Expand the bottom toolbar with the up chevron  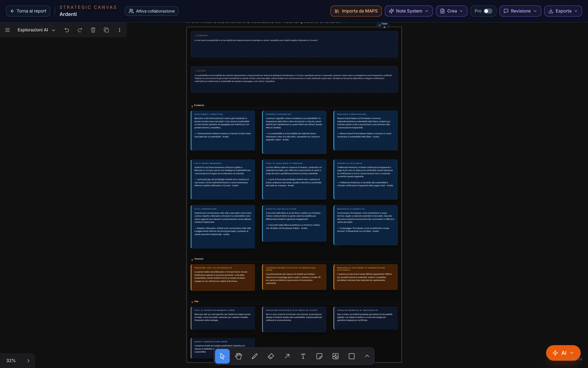pyautogui.click(x=367, y=356)
